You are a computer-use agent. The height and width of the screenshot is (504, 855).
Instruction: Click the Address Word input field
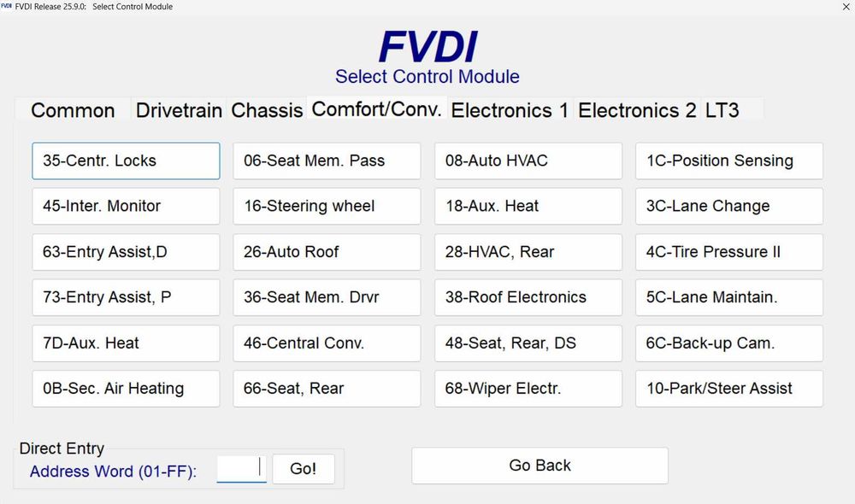click(x=241, y=468)
